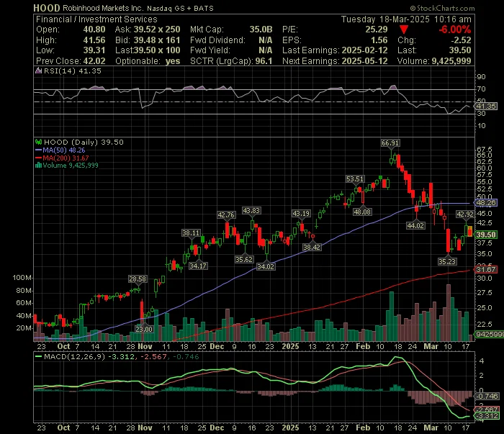504x434 pixels.
Task: Click the 28.58 price annotation
Action: click(x=138, y=279)
